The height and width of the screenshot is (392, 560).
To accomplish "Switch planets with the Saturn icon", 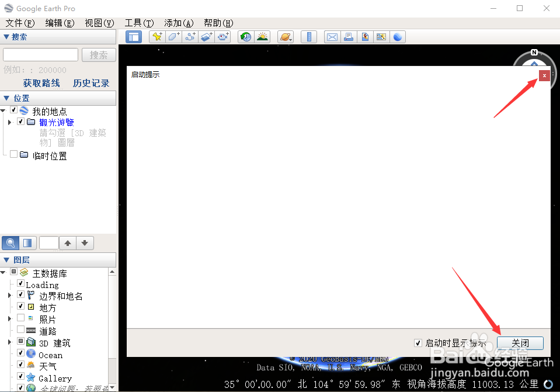I will point(286,37).
